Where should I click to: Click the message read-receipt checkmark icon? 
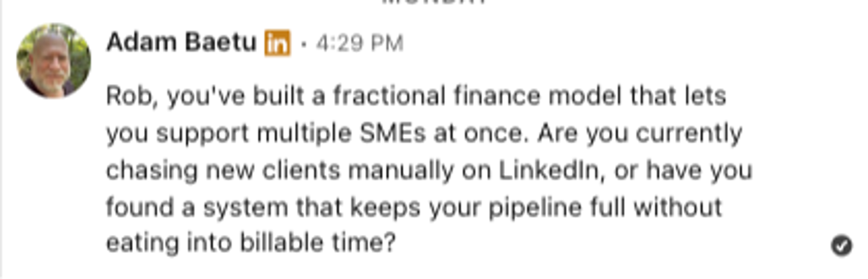(841, 246)
